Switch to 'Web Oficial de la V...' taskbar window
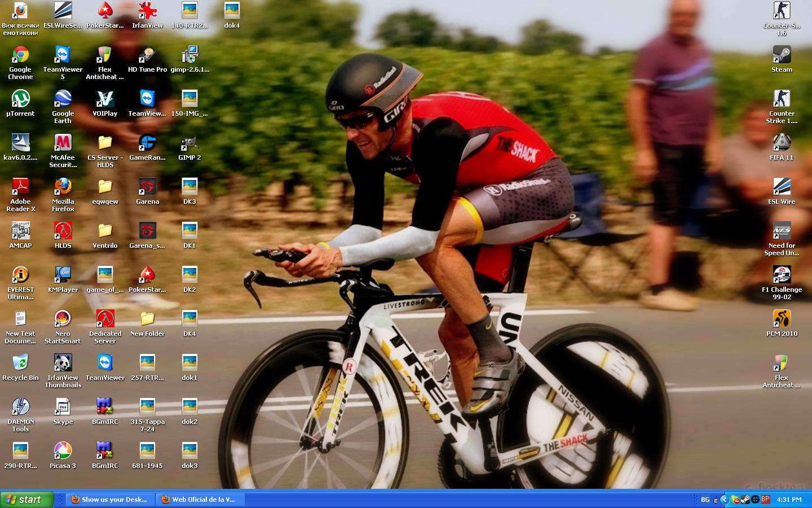Viewport: 812px width, 508px height. [200, 500]
